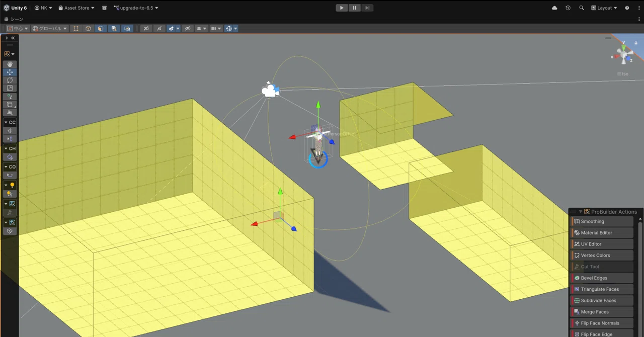Click the Step frame button
Image resolution: width=644 pixels, height=337 pixels.
click(368, 8)
